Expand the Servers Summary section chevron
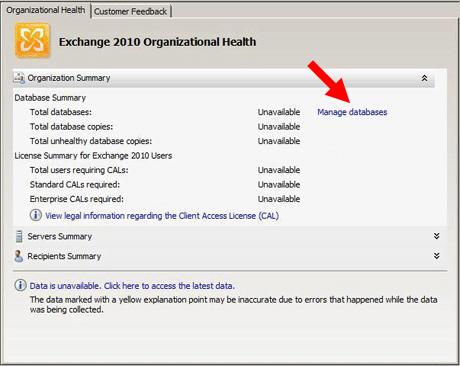 tap(436, 236)
